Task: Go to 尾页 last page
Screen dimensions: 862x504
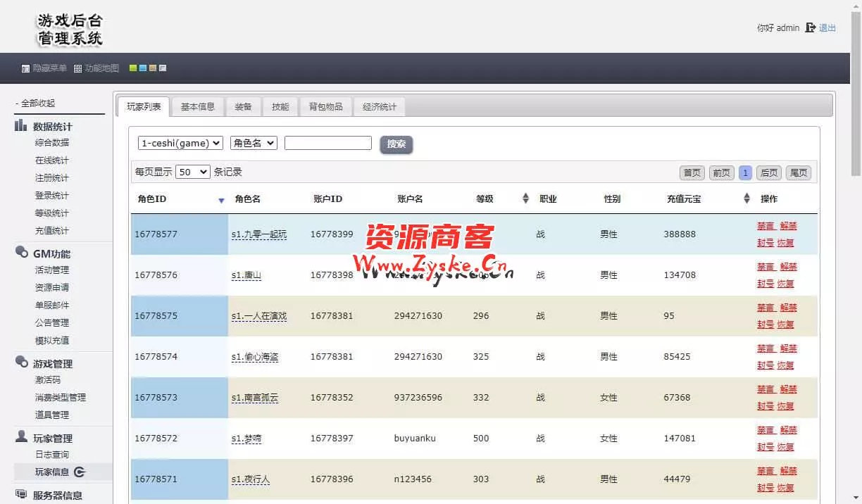Action: pyautogui.click(x=799, y=172)
